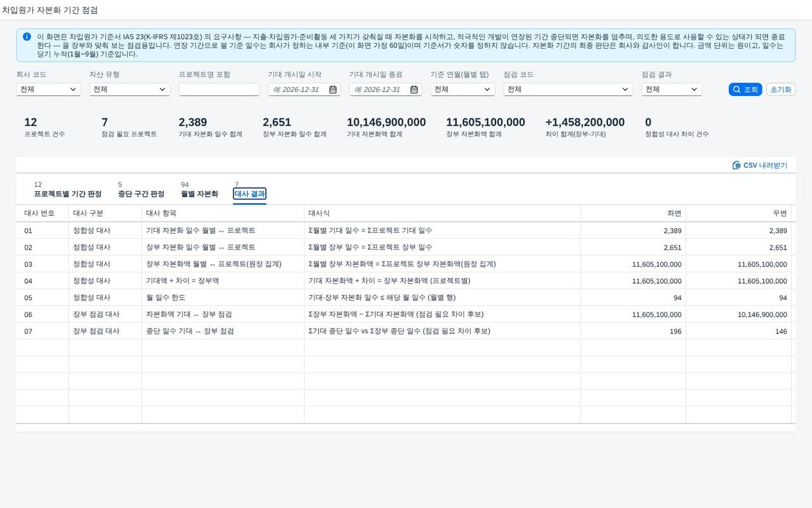Click 자본화액 기대 ↔ 장부 점검 cell
The image size is (812, 508).
[223, 314]
